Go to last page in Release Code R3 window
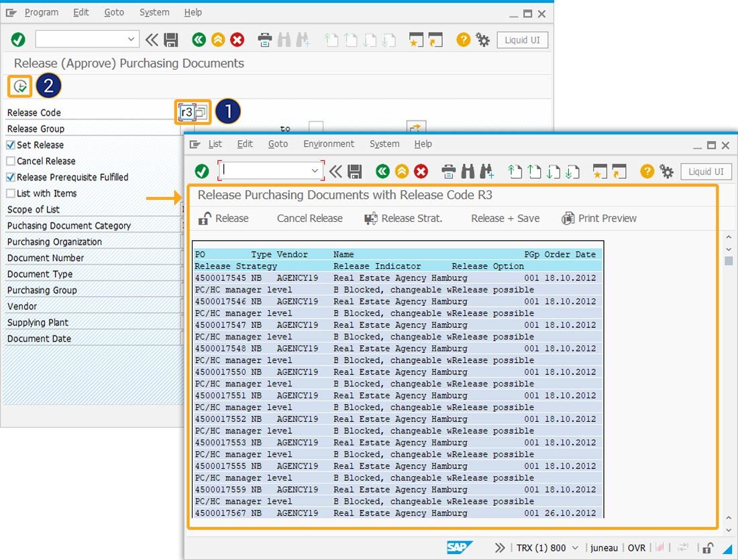Image resolution: width=738 pixels, height=560 pixels. (572, 171)
